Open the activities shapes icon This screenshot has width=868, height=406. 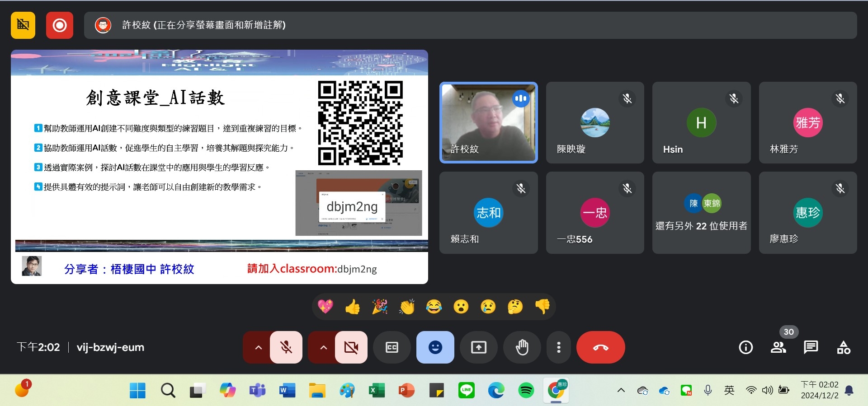pos(843,347)
